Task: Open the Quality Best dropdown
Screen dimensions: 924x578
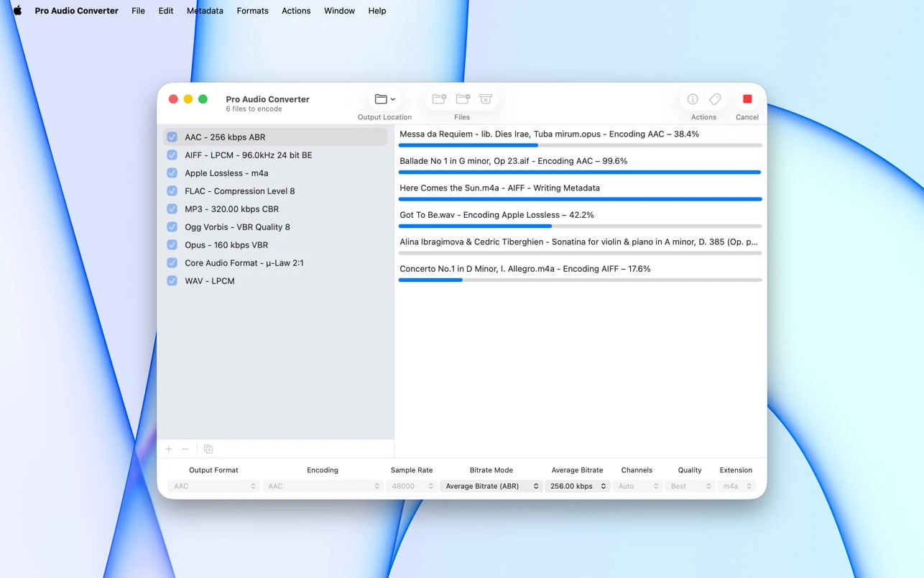Action: tap(690, 486)
